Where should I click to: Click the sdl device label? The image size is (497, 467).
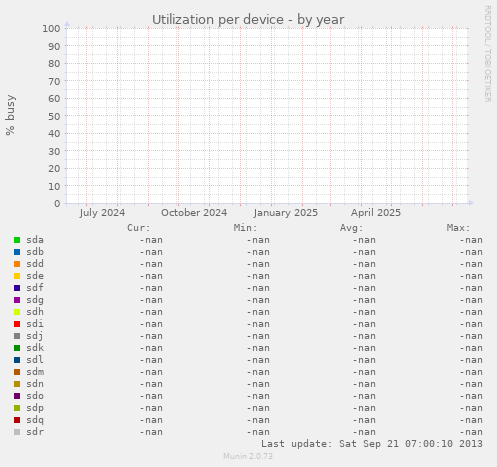[35, 360]
